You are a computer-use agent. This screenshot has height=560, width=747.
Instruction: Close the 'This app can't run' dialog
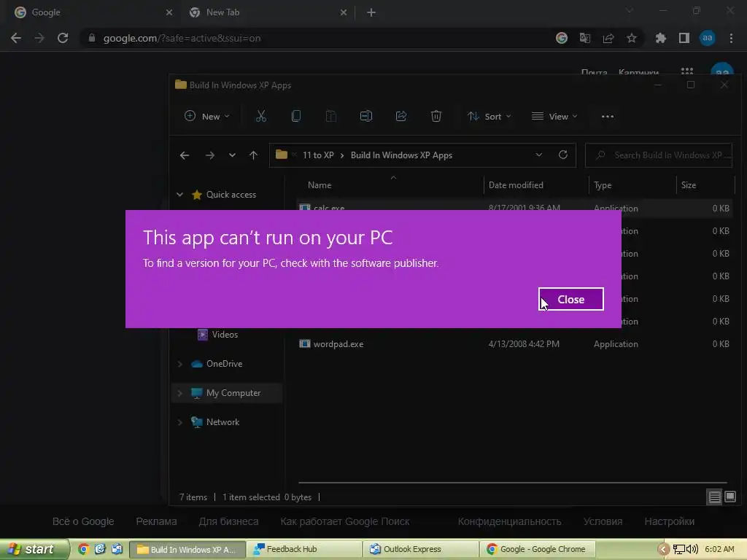[570, 299]
